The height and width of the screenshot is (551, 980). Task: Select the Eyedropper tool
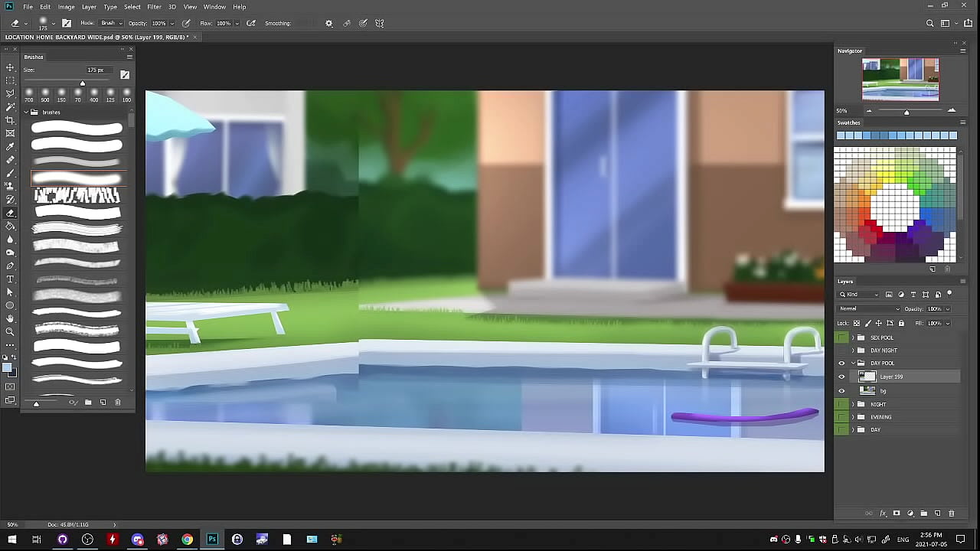10,147
